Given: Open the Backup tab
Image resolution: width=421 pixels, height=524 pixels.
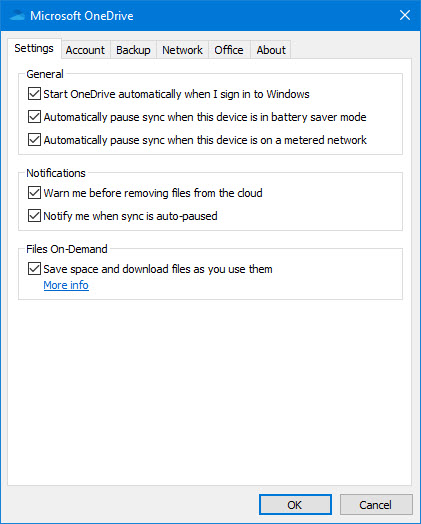Looking at the screenshot, I should (x=133, y=50).
